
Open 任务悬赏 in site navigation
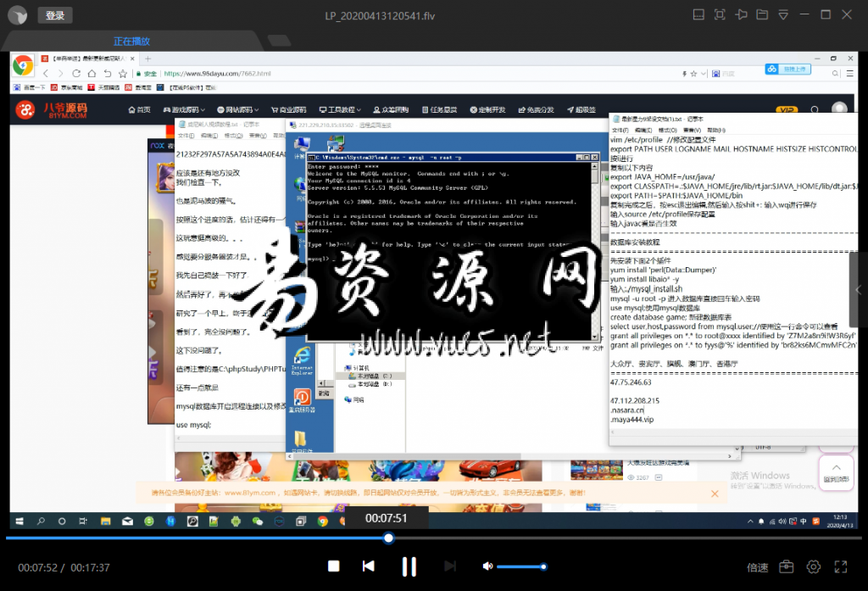[x=440, y=109]
